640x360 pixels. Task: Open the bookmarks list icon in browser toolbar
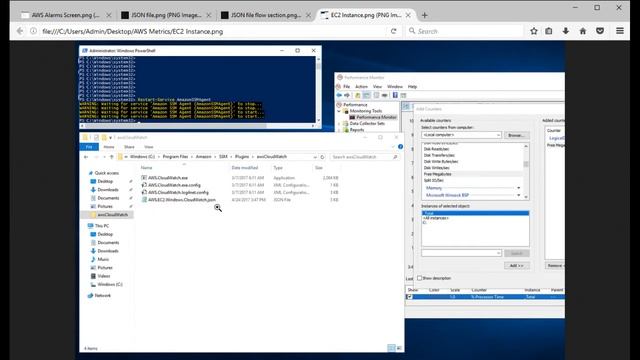549,31
